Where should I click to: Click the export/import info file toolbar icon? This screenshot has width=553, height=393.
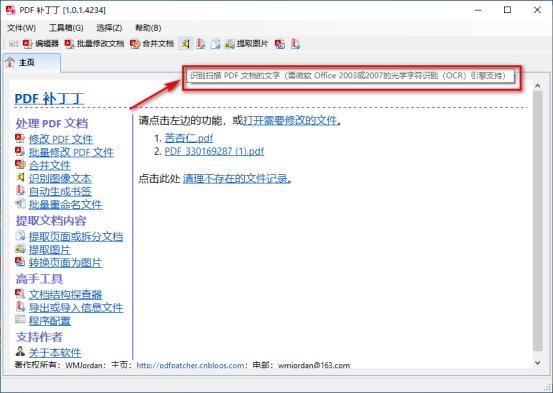(x=295, y=44)
